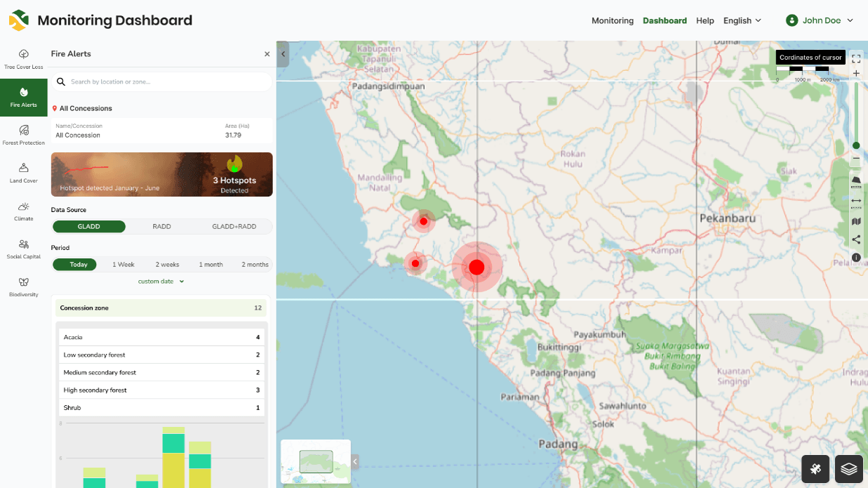This screenshot has width=868, height=488.
Task: Click the folded map icon
Action: (x=856, y=221)
